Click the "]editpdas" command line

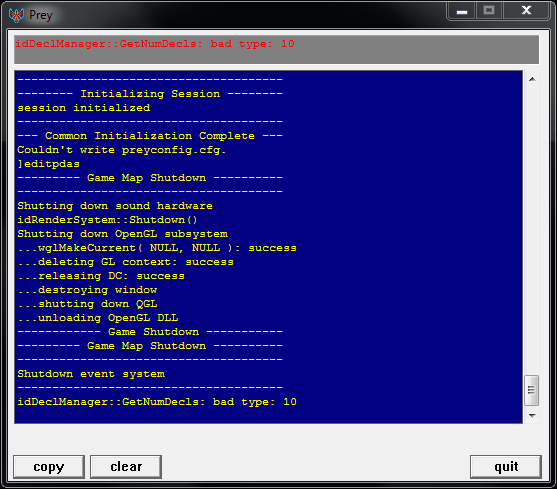tap(49, 164)
